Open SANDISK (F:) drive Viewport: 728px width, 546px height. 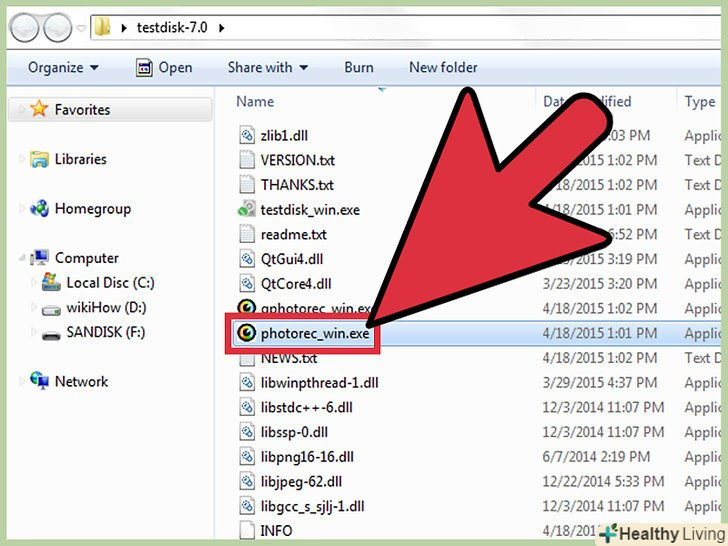click(106, 332)
